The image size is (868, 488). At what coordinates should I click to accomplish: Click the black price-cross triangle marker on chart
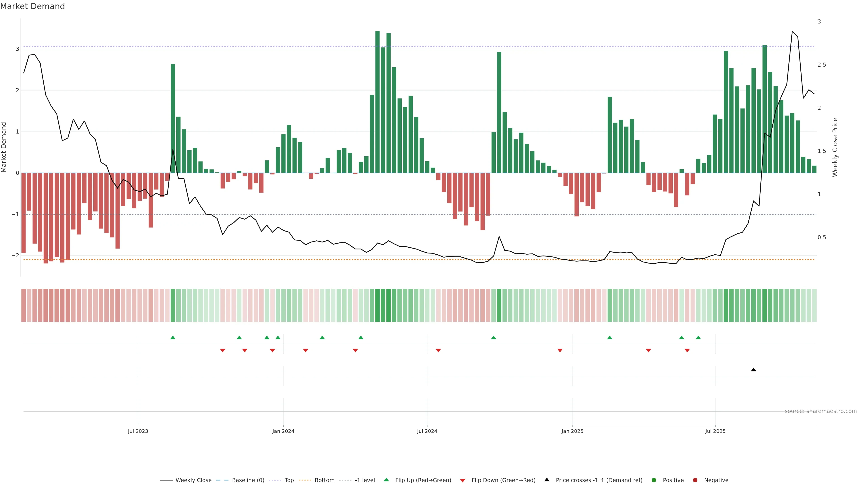753,370
